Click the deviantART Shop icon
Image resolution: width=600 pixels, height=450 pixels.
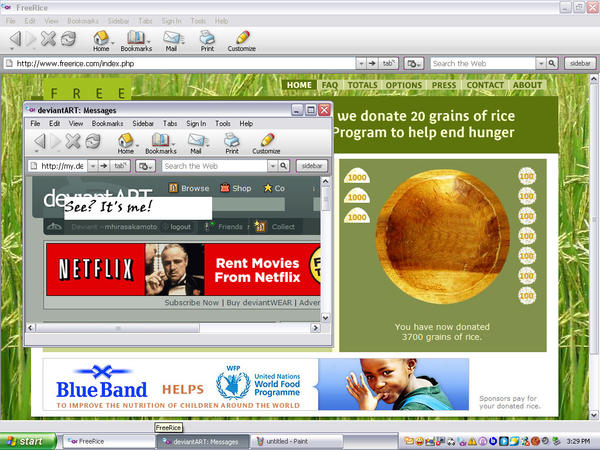tap(225, 188)
